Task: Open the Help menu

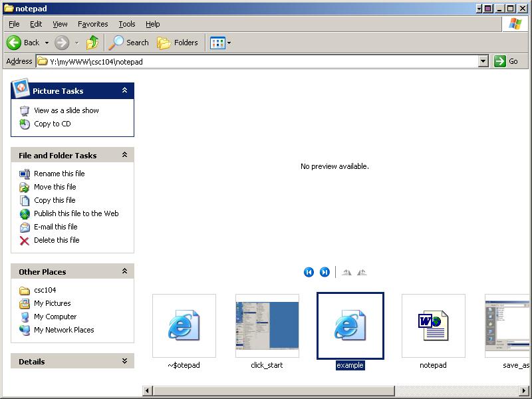Action: click(153, 24)
